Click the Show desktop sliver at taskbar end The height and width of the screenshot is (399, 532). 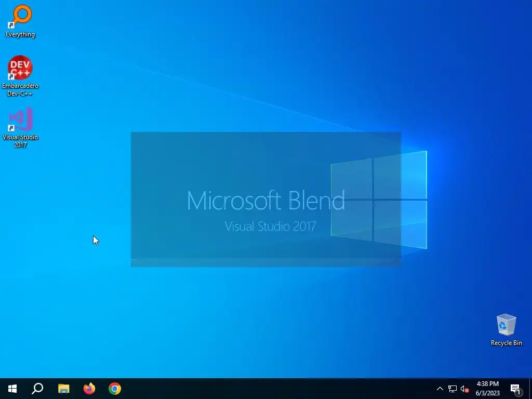pos(530,389)
